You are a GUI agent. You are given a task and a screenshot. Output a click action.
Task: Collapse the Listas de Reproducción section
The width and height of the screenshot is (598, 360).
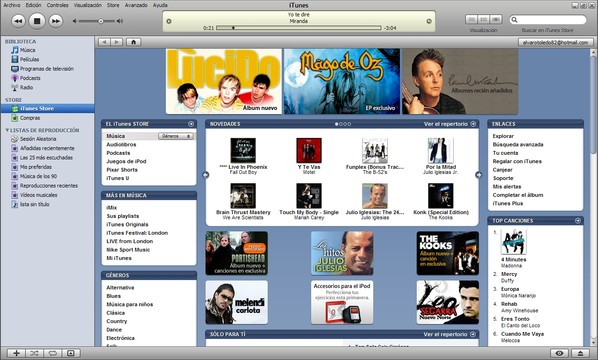7,130
